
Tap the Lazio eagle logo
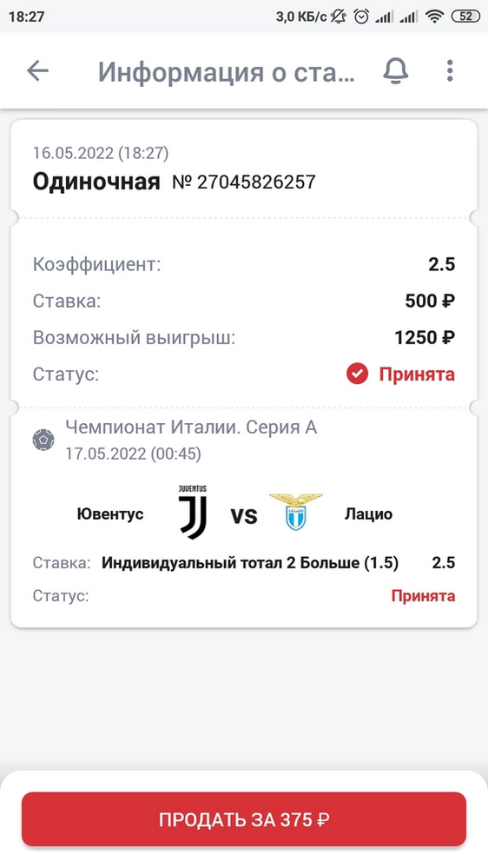(x=295, y=512)
